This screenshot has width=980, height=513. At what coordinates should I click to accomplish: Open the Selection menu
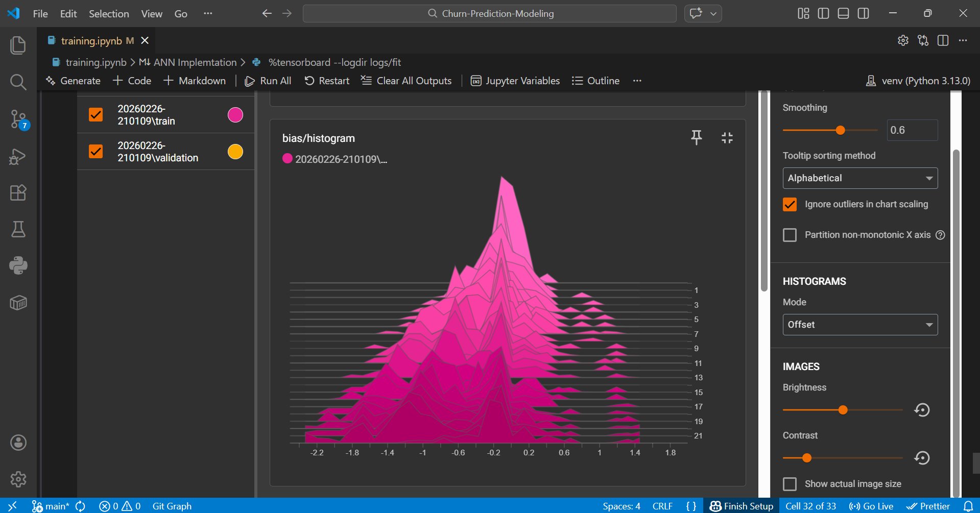pos(109,14)
